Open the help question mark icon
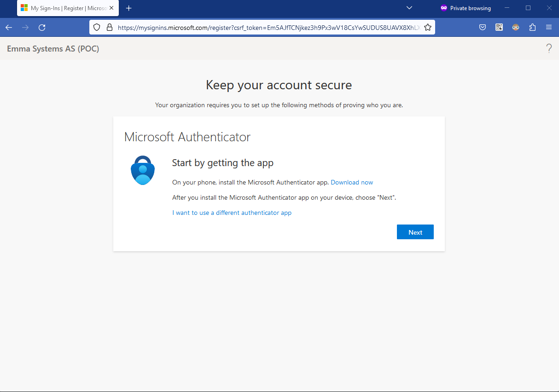The image size is (559, 392). tap(549, 48)
